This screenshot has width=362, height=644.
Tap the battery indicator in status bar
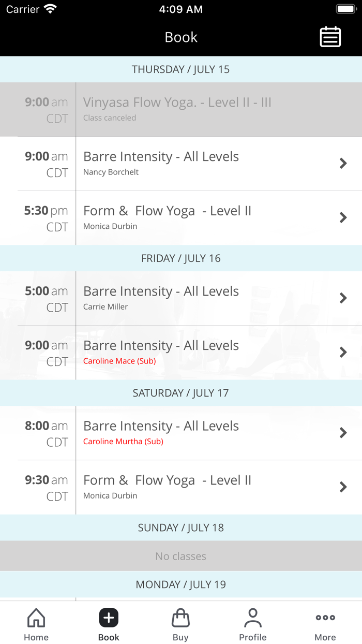pos(345,8)
